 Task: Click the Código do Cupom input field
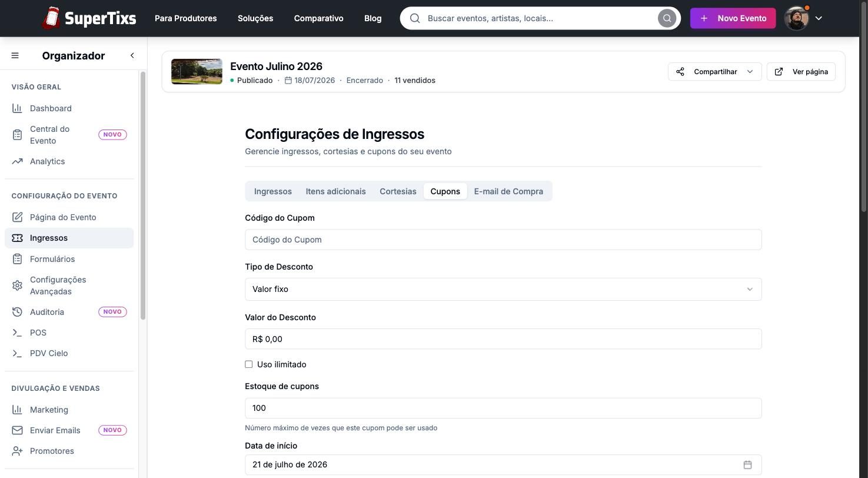[503, 240]
